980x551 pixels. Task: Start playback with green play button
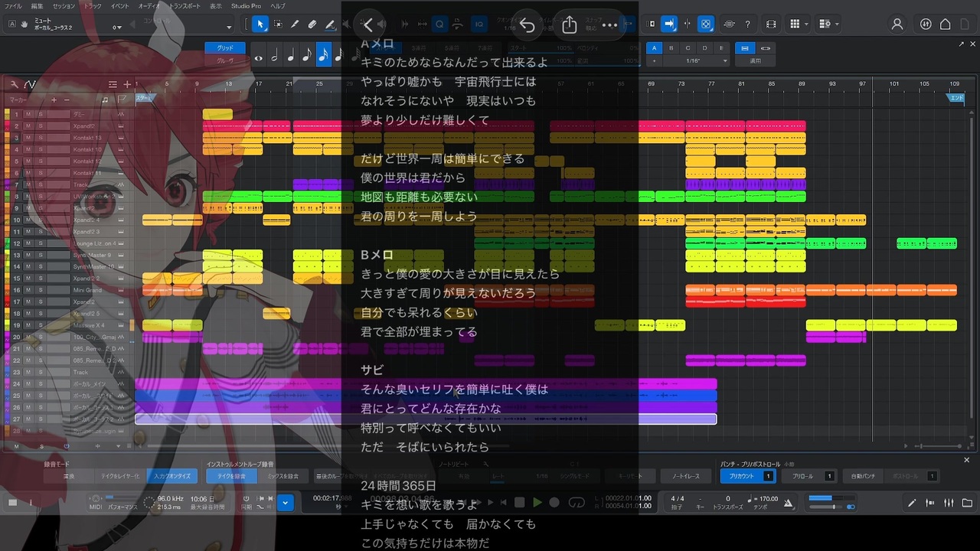click(x=537, y=503)
